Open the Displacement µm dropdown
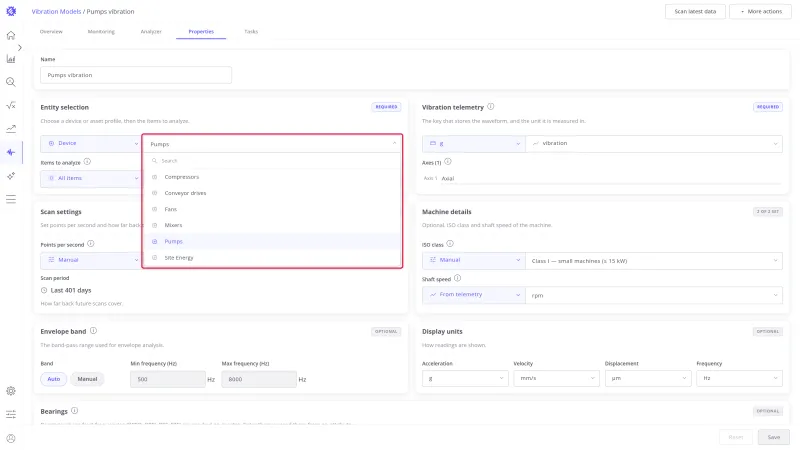The width and height of the screenshot is (800, 450). (648, 378)
